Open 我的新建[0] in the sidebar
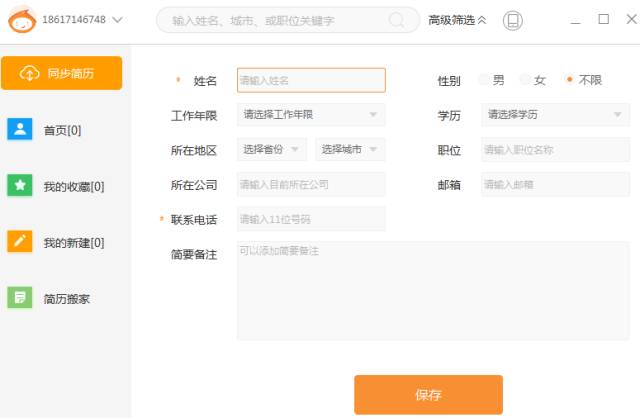The width and height of the screenshot is (640, 418). (x=74, y=243)
